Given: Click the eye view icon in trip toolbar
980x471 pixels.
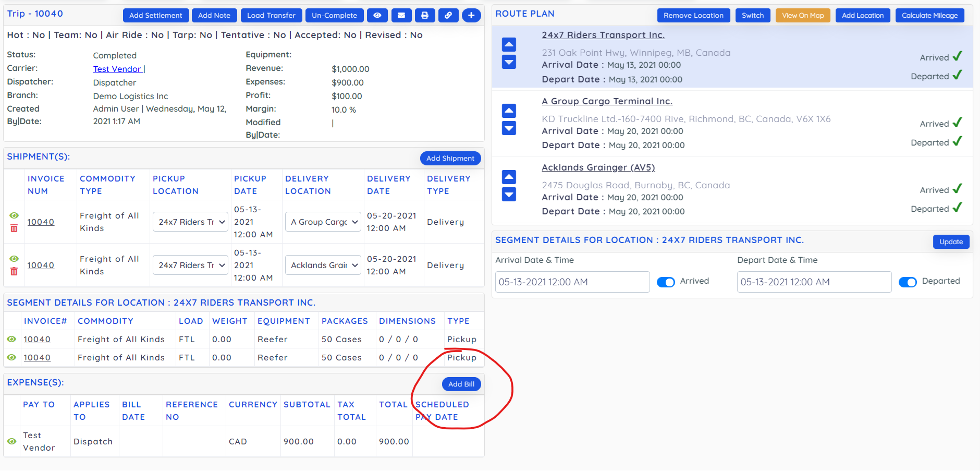Looking at the screenshot, I should click(x=377, y=16).
